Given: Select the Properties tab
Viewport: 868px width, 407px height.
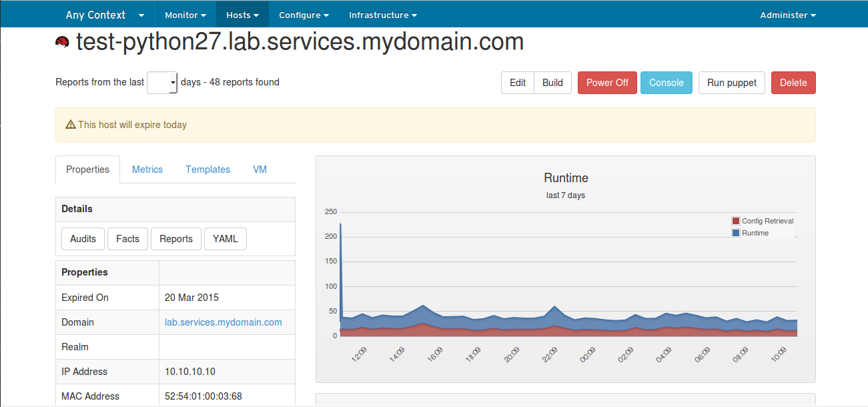Looking at the screenshot, I should tap(87, 169).
